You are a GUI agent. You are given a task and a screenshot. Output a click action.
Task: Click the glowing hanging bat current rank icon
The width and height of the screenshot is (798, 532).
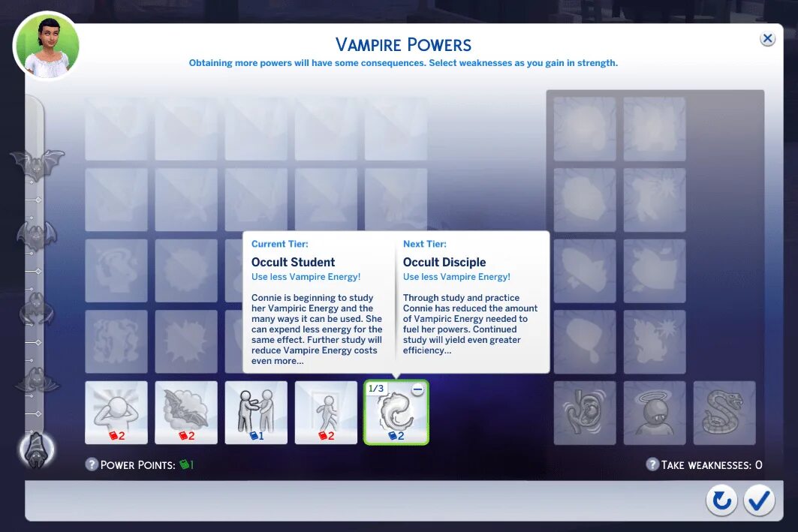point(37,450)
